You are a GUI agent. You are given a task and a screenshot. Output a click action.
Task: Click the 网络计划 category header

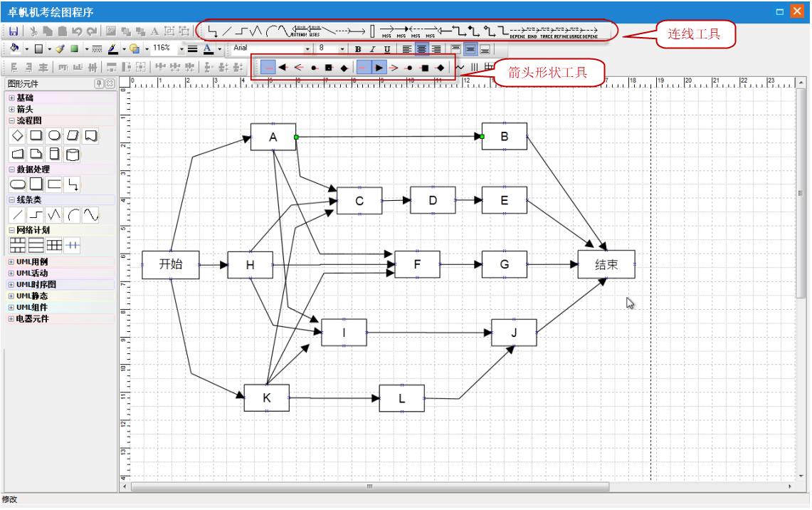61,230
